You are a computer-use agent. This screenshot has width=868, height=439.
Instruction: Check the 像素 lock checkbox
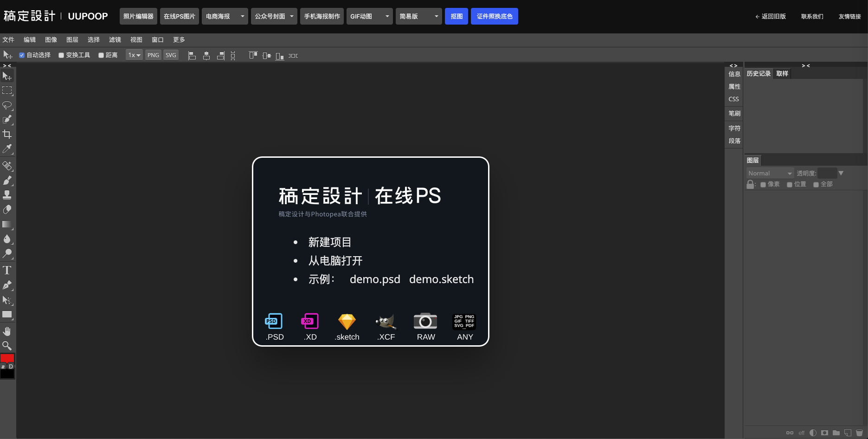(x=763, y=185)
